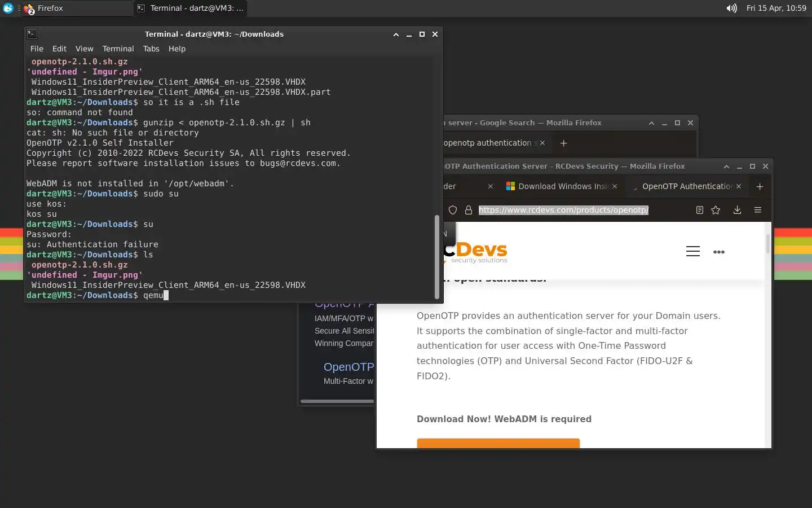Open the clock showing Fri 15 Apr
Screen dimensions: 812x508
(x=776, y=8)
